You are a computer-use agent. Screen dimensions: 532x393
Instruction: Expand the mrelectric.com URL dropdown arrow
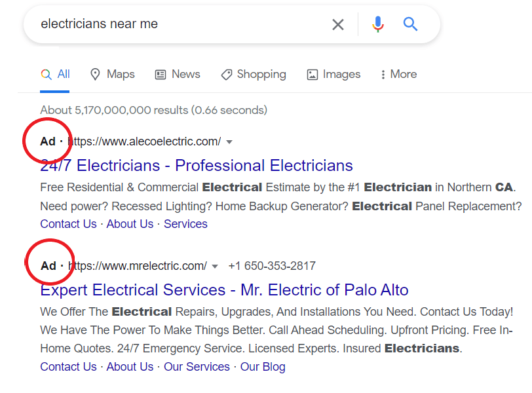[x=215, y=265]
